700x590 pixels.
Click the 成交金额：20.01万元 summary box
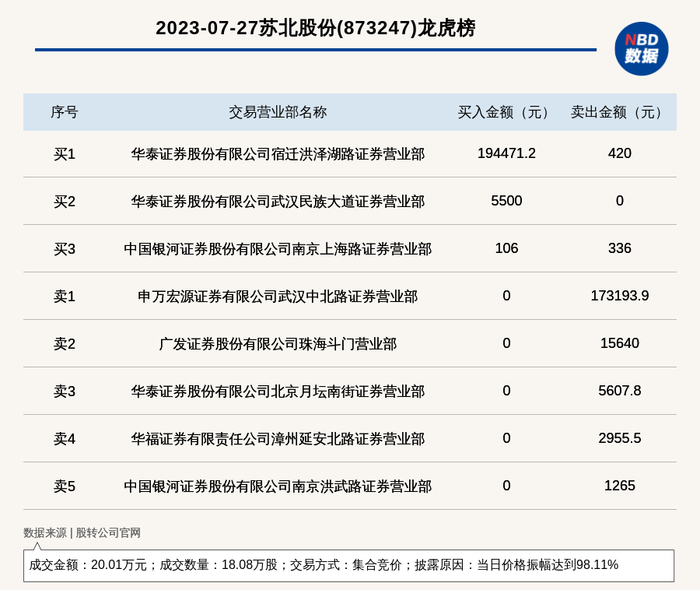pos(348,565)
